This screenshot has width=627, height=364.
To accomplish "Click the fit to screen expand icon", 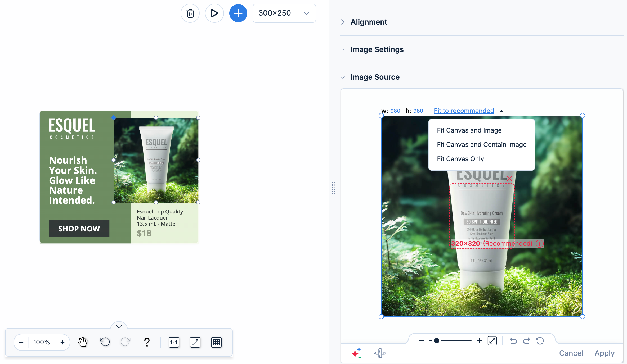I will coord(195,342).
